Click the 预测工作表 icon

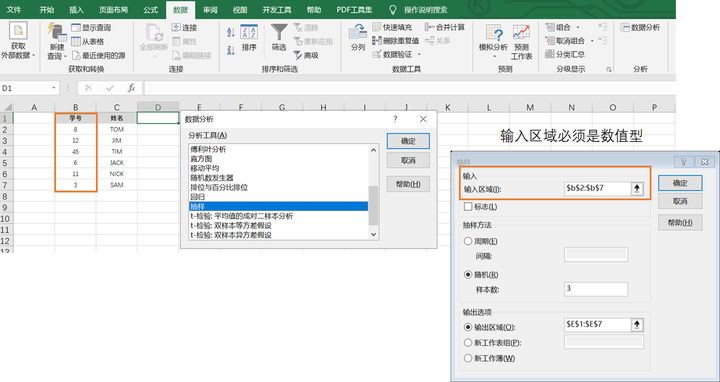[521, 33]
